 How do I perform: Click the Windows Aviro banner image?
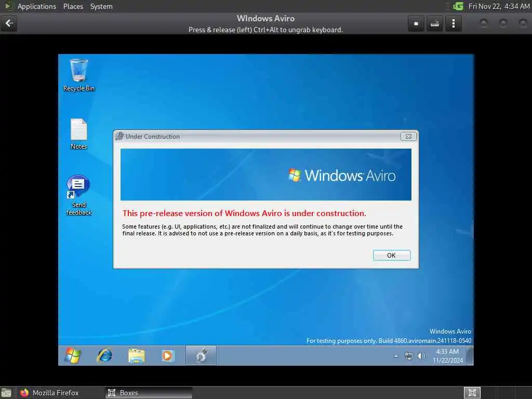coord(265,175)
